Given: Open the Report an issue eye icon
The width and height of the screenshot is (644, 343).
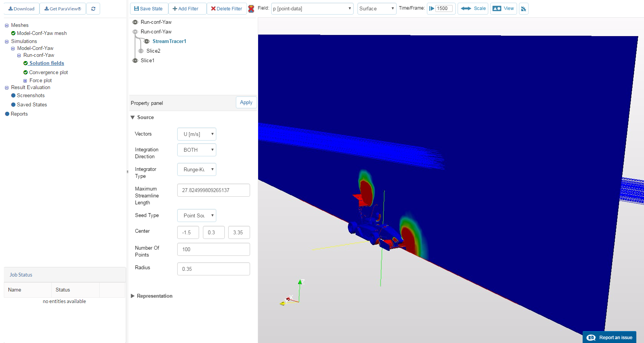Looking at the screenshot, I should point(591,338).
